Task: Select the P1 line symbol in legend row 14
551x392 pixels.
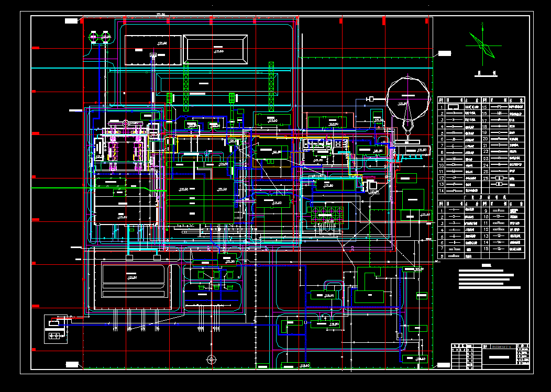Action: click(454, 191)
